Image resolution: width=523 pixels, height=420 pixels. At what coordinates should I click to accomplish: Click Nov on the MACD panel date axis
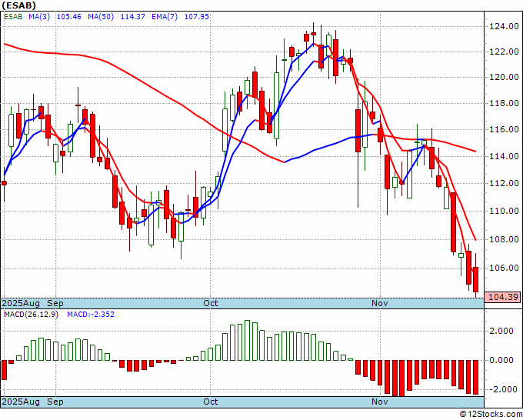(x=380, y=402)
